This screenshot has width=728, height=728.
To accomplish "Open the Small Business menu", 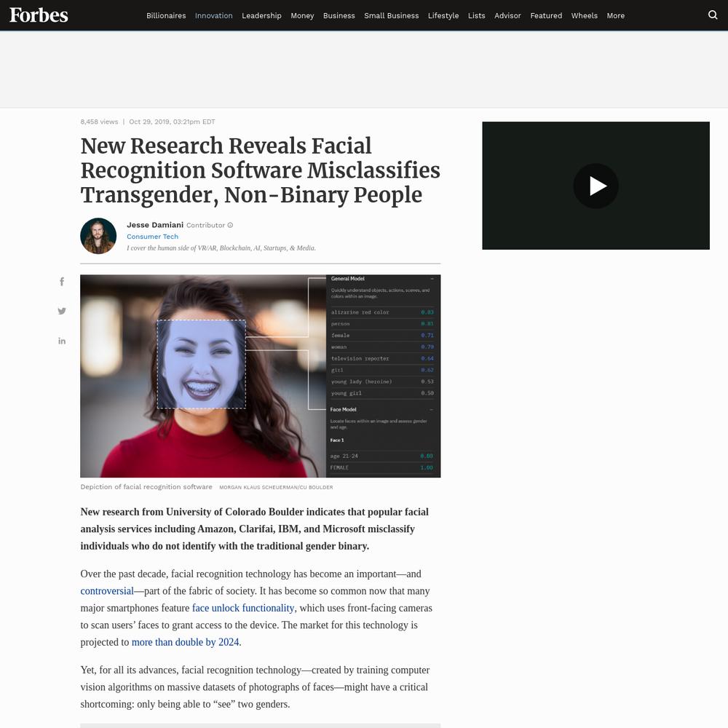I will click(392, 15).
